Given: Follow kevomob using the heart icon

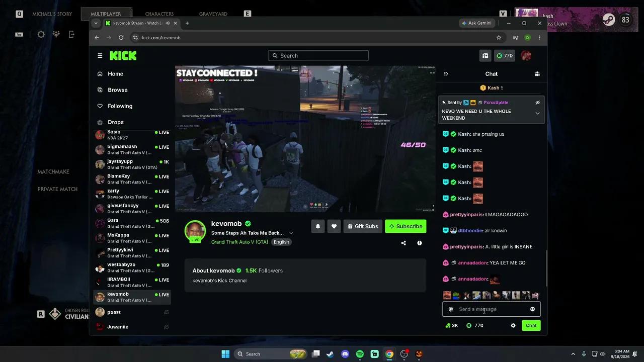Looking at the screenshot, I should pos(334,226).
